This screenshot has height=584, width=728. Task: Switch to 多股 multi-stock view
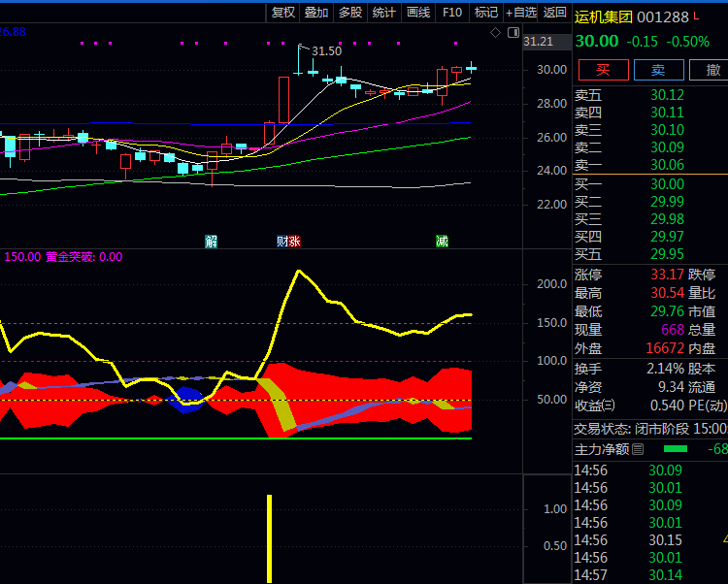pyautogui.click(x=350, y=13)
